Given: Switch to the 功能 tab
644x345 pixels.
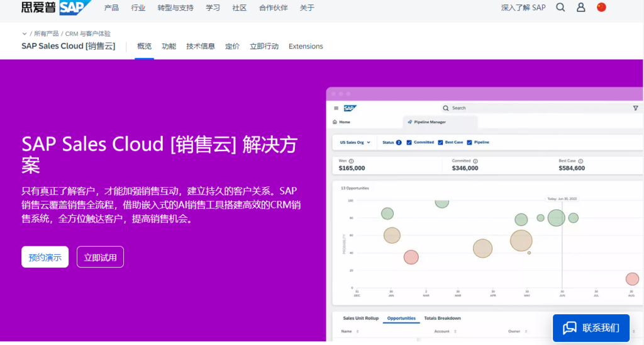Looking at the screenshot, I should pyautogui.click(x=169, y=46).
